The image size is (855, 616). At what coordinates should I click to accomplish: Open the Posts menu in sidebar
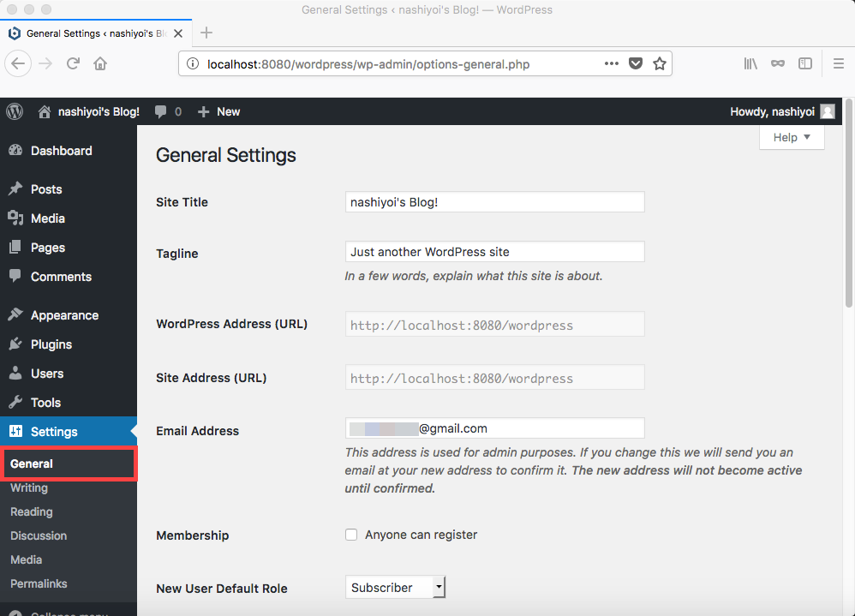click(46, 189)
